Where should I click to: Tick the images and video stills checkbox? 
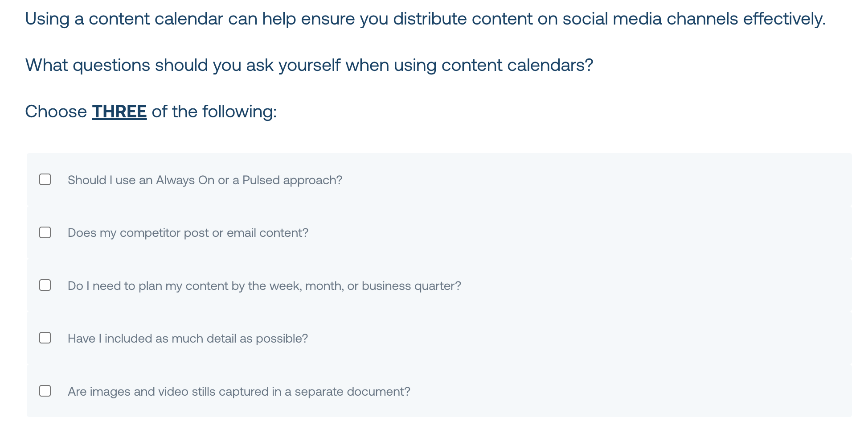click(x=45, y=391)
